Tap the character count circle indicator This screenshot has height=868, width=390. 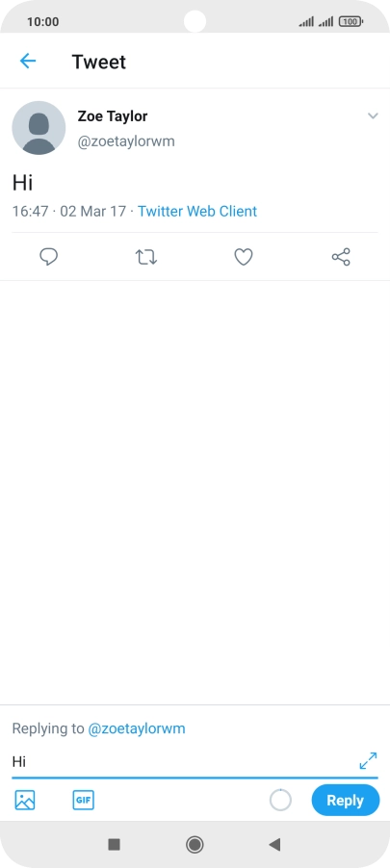point(280,800)
